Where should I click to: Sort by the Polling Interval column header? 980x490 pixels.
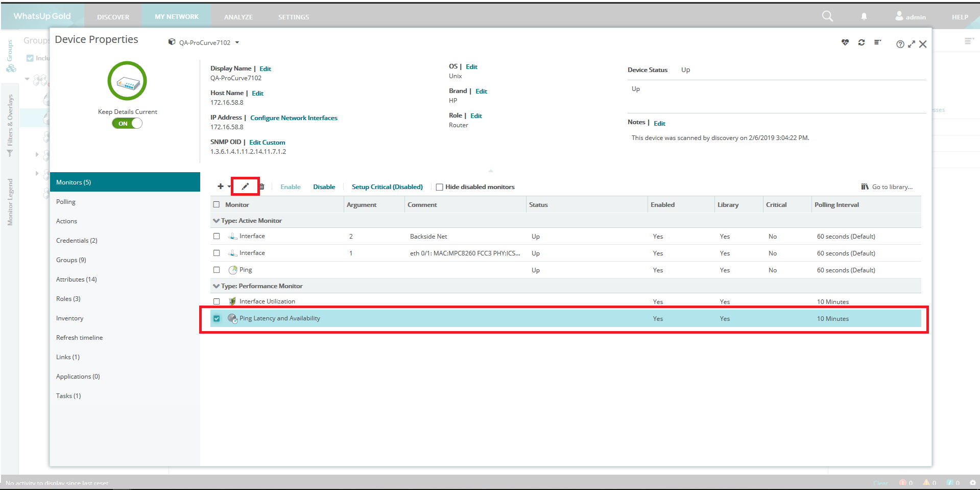tap(836, 205)
